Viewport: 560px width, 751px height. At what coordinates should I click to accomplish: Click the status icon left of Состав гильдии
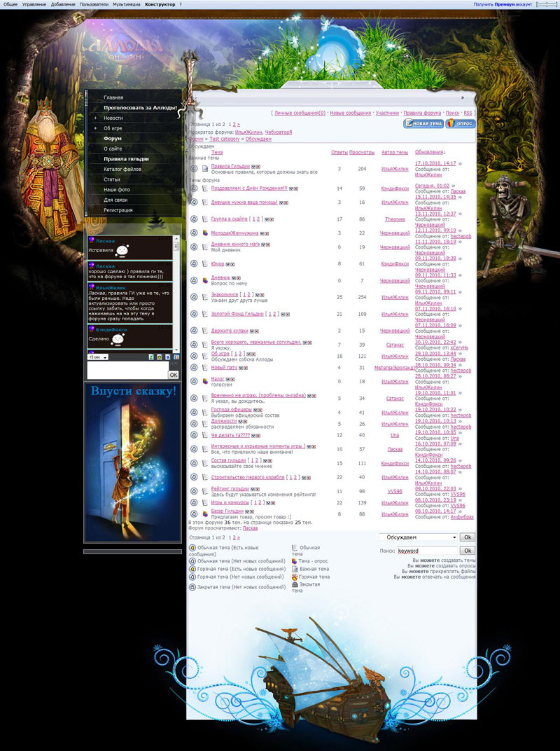pyautogui.click(x=194, y=463)
